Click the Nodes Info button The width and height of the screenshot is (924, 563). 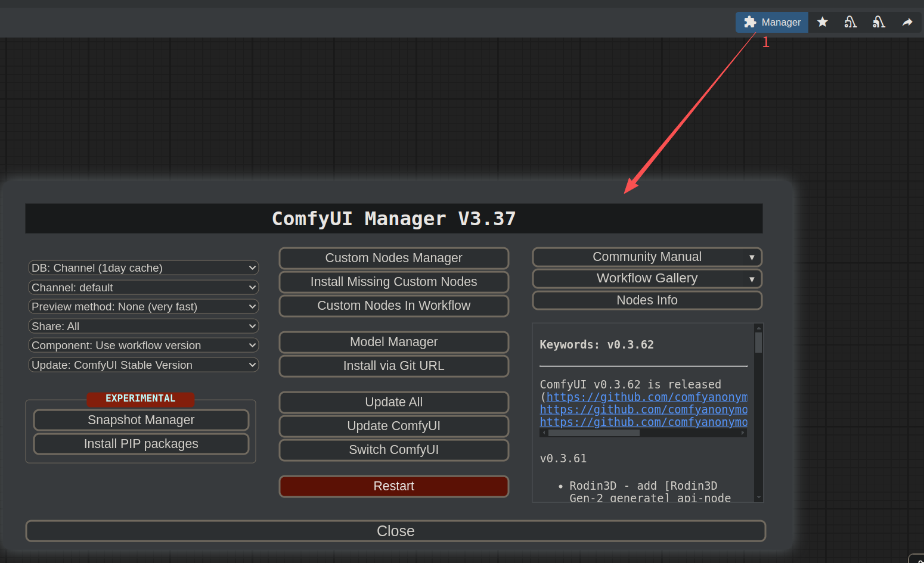pos(647,300)
